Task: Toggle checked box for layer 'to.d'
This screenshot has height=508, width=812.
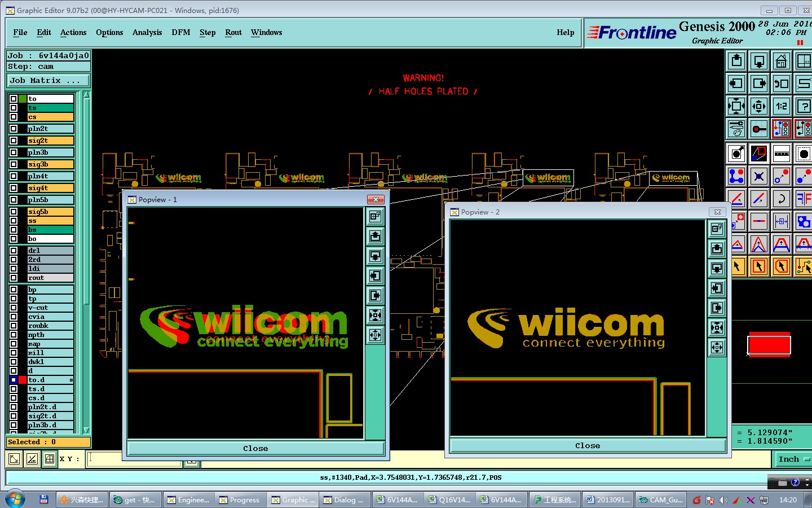Action: click(x=14, y=380)
